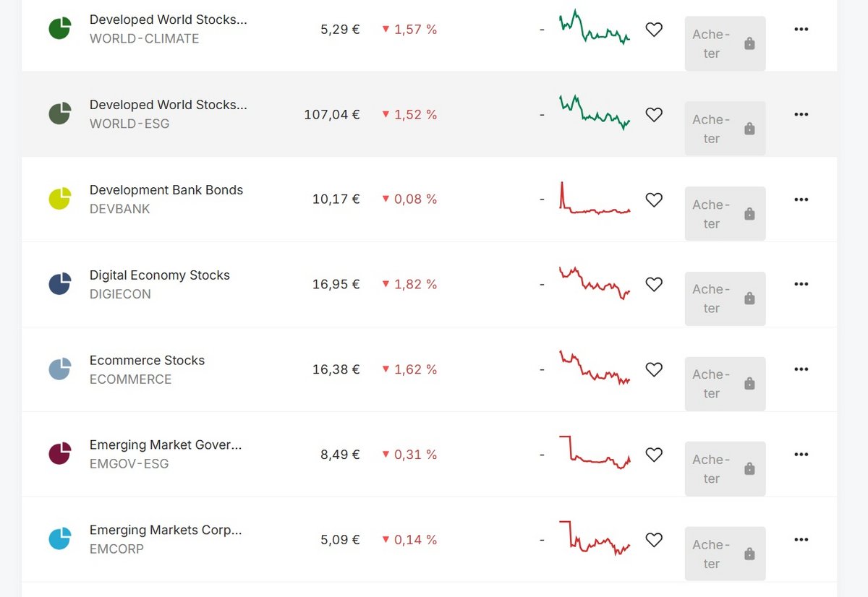Viewport: 868px width, 597px height.
Task: Add Development Bank Bonds to favorites via heart
Action: (x=654, y=199)
